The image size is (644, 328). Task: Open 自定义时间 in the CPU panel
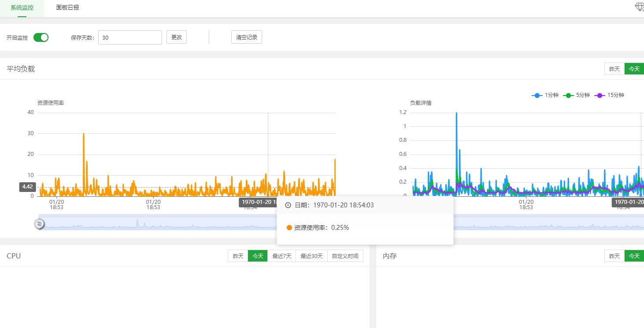[345, 256]
